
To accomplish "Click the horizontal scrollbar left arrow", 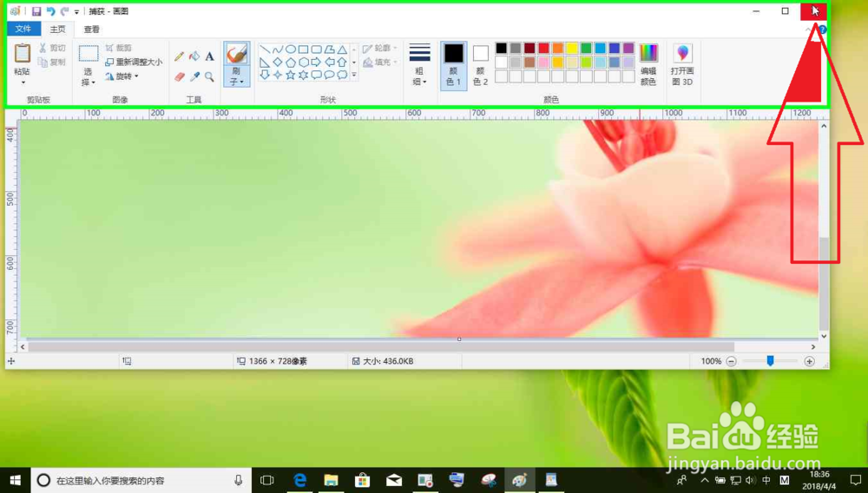I will click(23, 347).
